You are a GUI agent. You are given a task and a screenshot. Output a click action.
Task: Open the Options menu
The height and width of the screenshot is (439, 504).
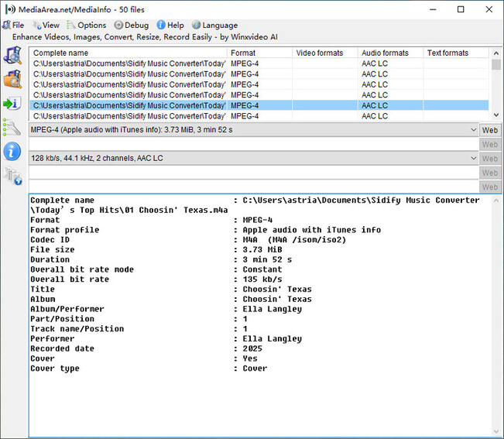87,25
